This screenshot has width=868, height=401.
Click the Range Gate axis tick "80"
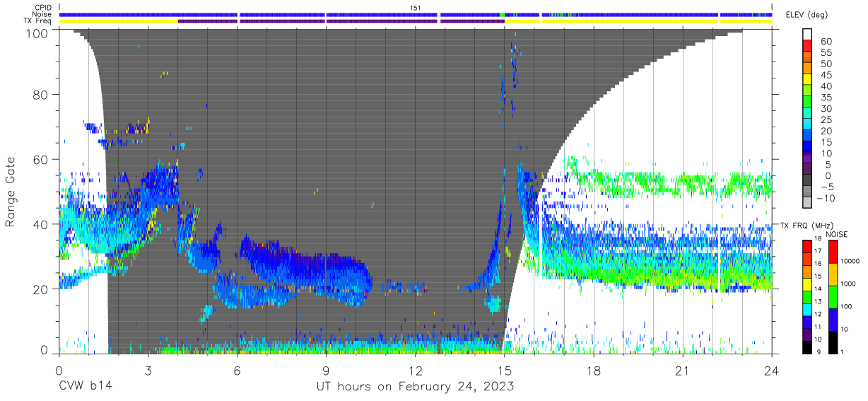[x=40, y=95]
